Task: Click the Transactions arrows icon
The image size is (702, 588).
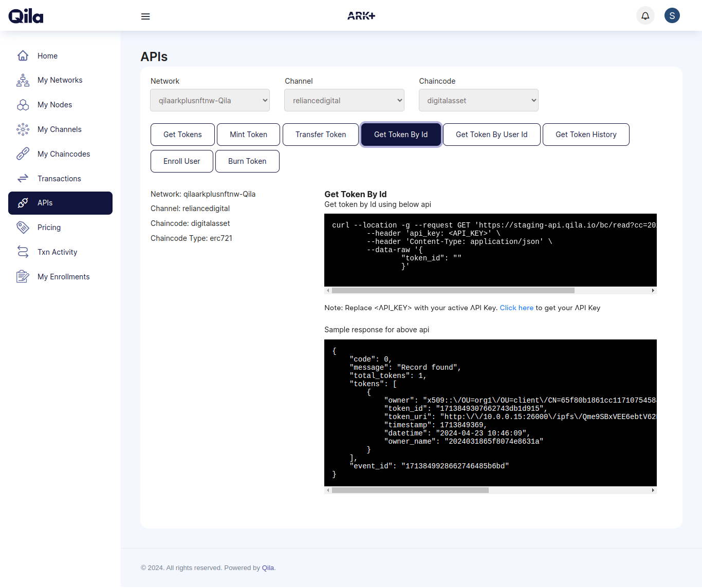Action: point(23,178)
